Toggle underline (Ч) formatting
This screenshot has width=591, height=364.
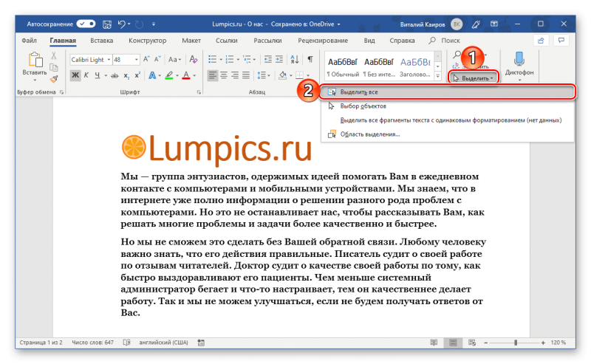pyautogui.click(x=98, y=76)
